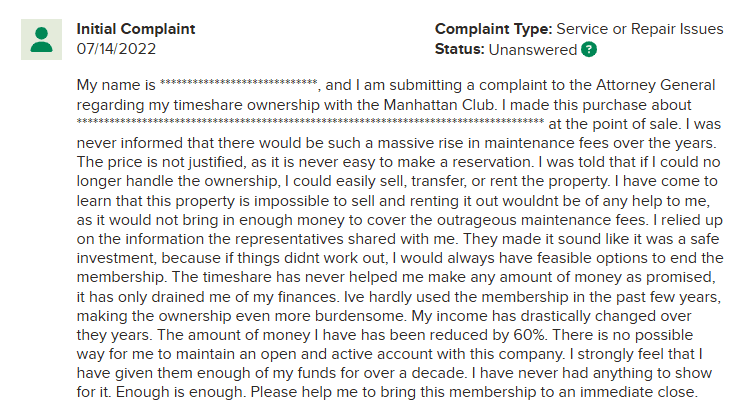Select the complaint date 07/14/2022
The width and height of the screenshot is (737, 417).
(117, 48)
